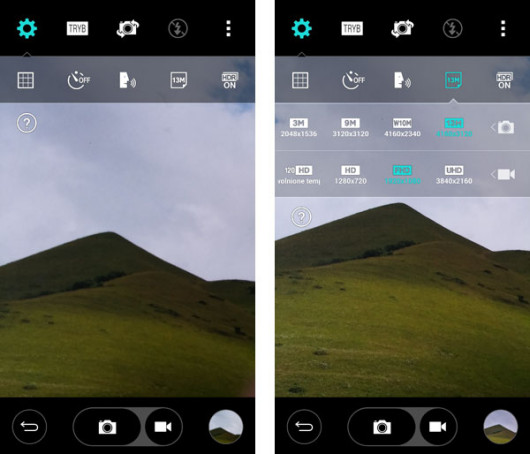
Task: Tap TRYB mode button in right screen
Action: pyautogui.click(x=352, y=28)
